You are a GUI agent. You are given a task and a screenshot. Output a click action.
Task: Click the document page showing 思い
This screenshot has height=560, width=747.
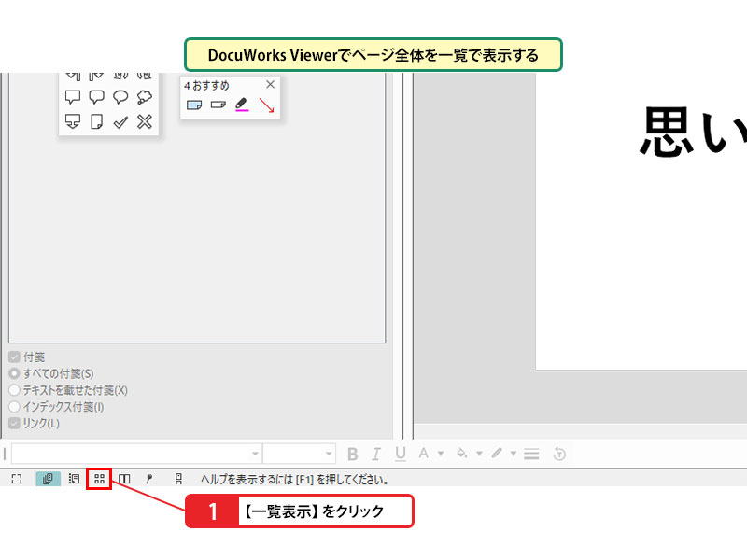pos(641,221)
